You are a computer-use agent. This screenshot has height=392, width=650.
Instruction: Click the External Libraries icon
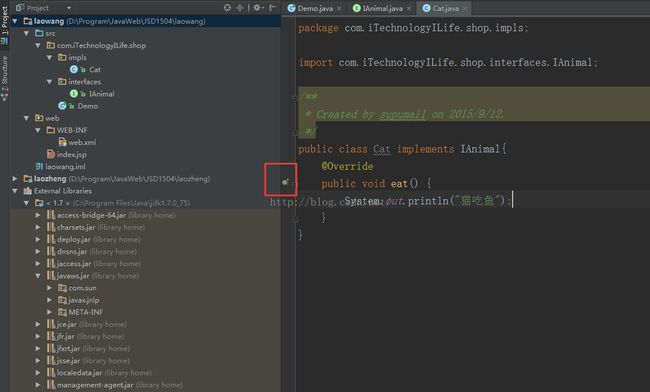(x=28, y=191)
